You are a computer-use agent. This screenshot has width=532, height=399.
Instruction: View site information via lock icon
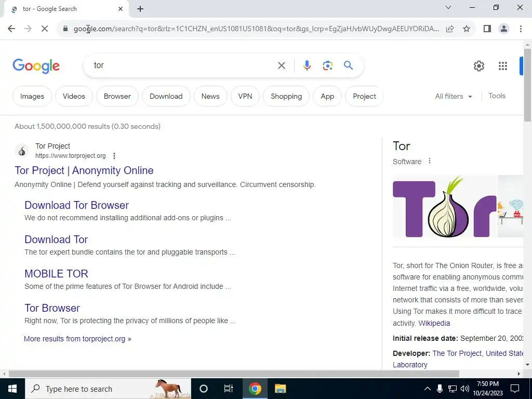pyautogui.click(x=65, y=29)
